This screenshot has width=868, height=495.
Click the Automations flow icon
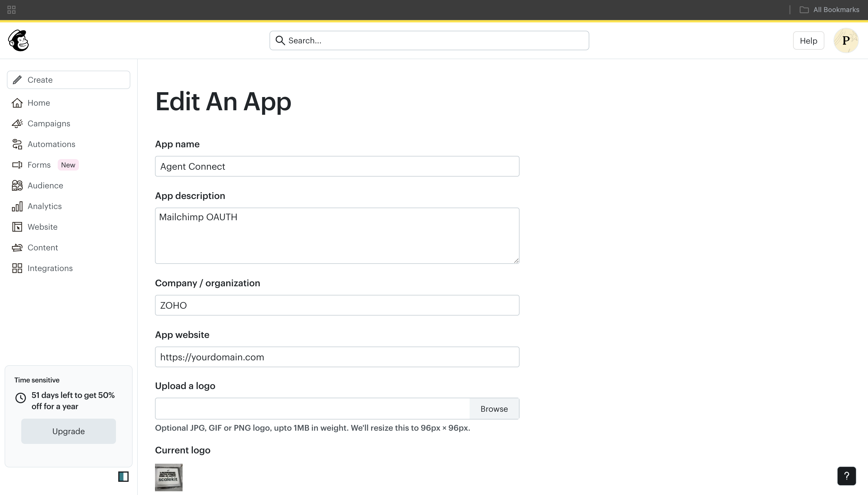pyautogui.click(x=17, y=144)
